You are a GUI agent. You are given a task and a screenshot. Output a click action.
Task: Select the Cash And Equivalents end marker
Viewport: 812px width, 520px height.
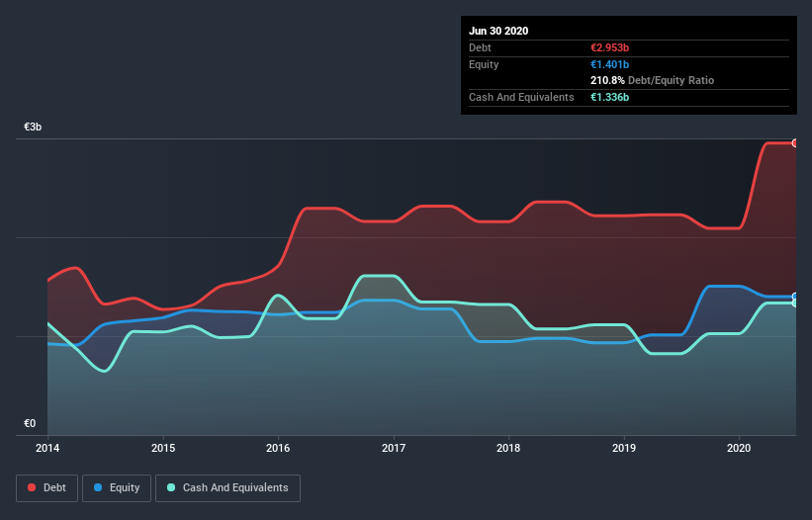pyautogui.click(x=795, y=303)
